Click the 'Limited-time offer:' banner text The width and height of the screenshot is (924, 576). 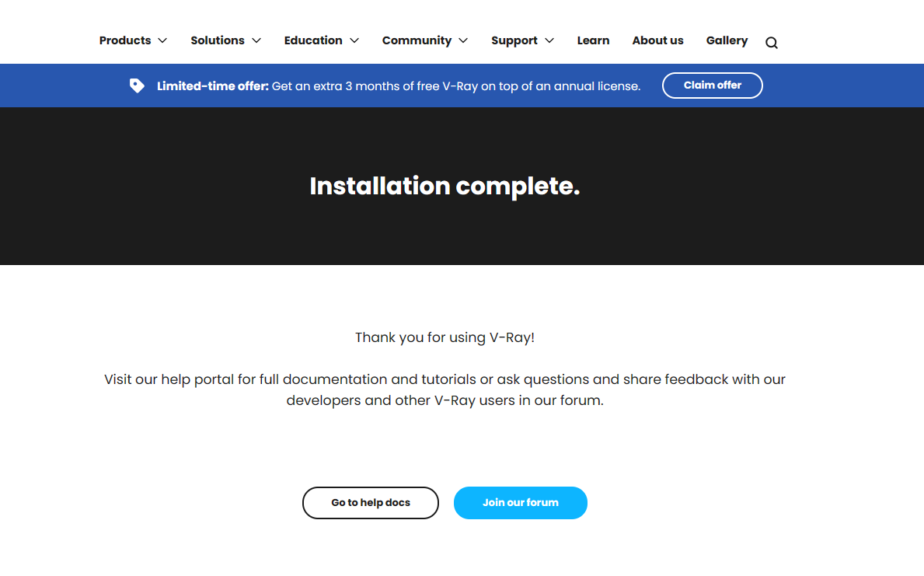(212, 86)
